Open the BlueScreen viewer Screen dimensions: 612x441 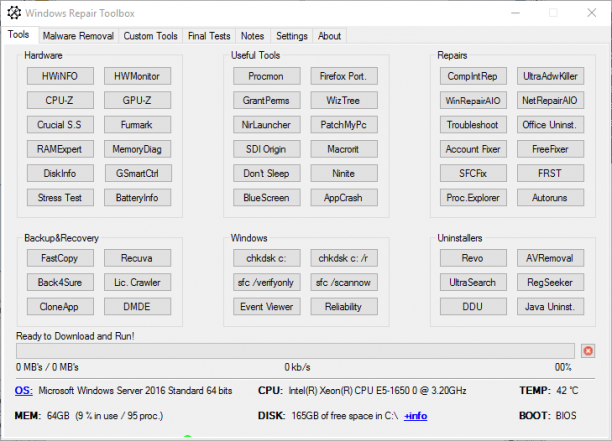click(267, 197)
